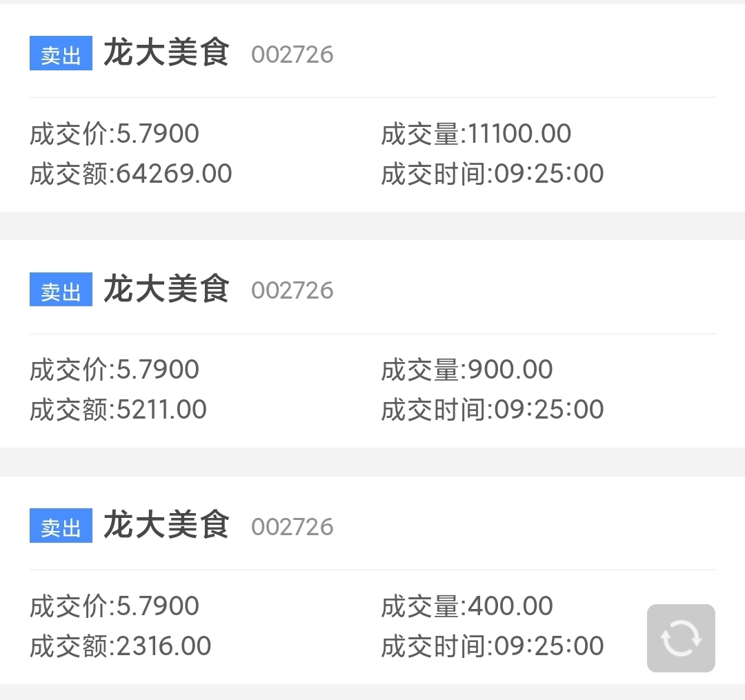Tap 成交额 5211.00 value
This screenshot has height=700, width=745.
tap(118, 410)
